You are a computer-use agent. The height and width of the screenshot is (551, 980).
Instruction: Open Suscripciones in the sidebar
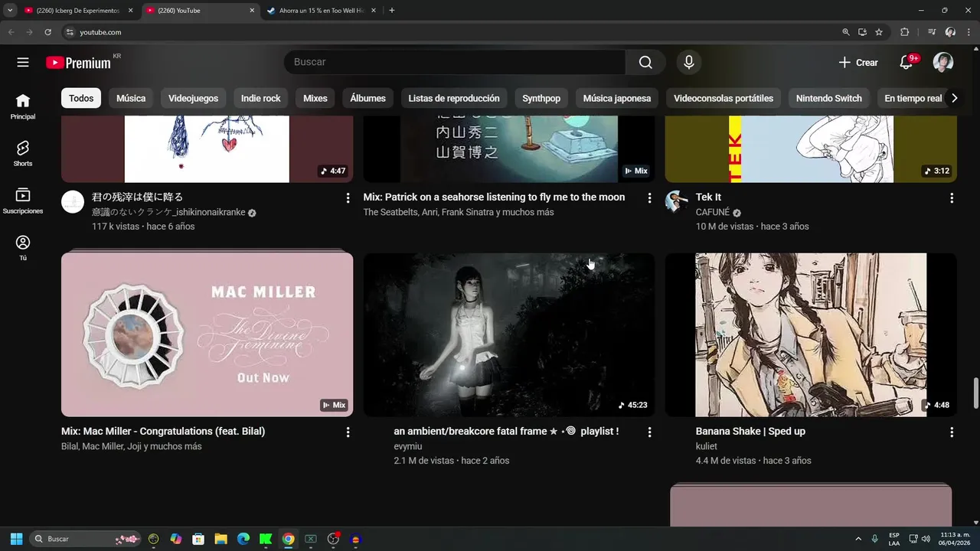click(23, 201)
